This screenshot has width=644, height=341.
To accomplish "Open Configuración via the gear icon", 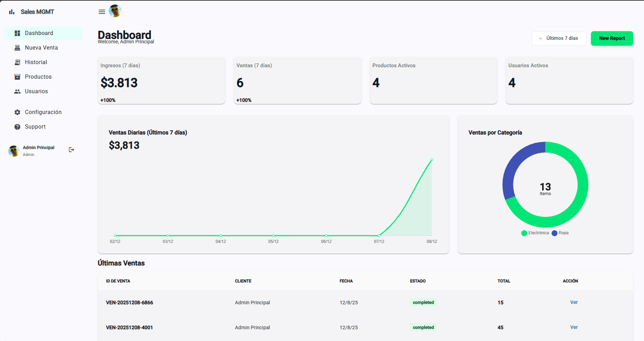I will [17, 112].
